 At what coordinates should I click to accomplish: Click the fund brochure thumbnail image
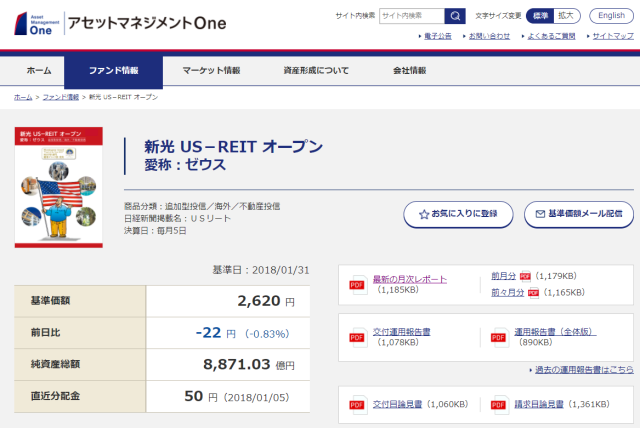[x=59, y=187]
